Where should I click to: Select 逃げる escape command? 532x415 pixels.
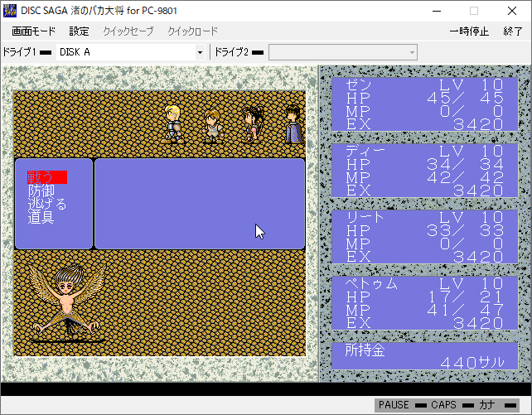[47, 204]
